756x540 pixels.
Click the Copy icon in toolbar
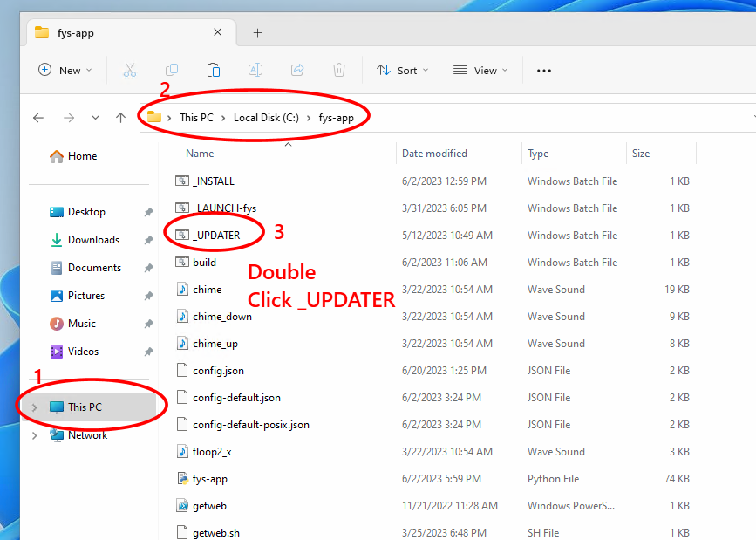click(172, 71)
